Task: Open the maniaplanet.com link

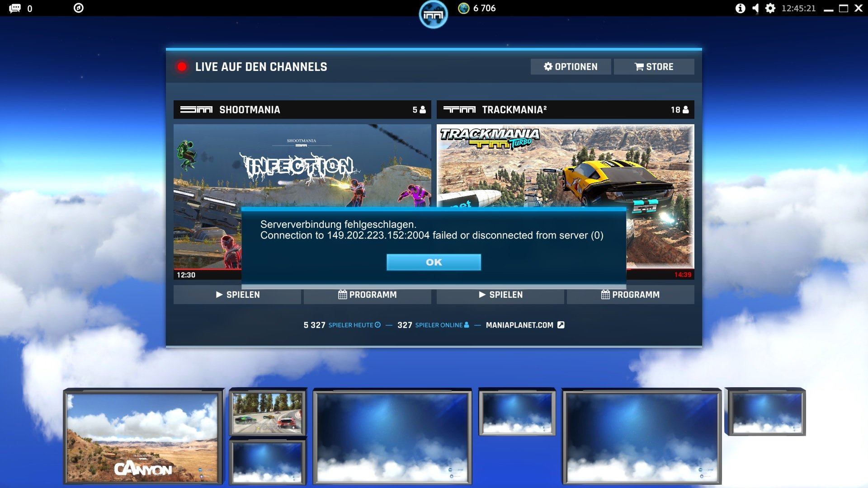Action: point(525,325)
